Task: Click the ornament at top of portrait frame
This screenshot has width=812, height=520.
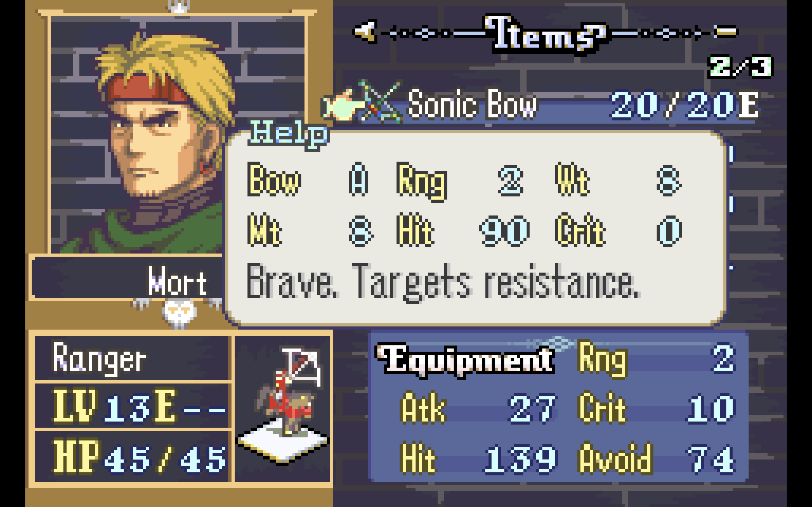Action: pyautogui.click(x=179, y=7)
